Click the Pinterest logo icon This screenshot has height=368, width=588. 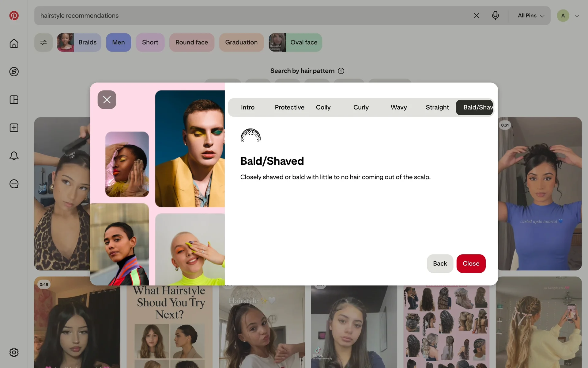pyautogui.click(x=14, y=16)
